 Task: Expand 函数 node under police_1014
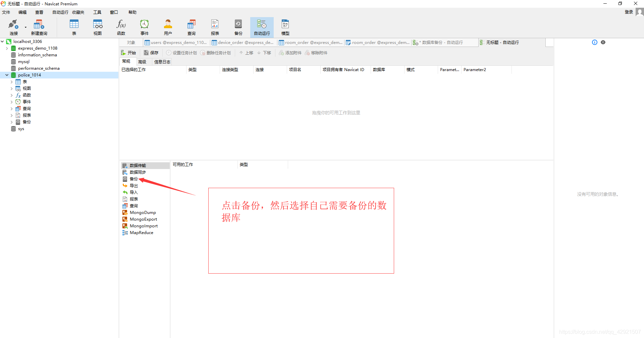click(x=11, y=95)
